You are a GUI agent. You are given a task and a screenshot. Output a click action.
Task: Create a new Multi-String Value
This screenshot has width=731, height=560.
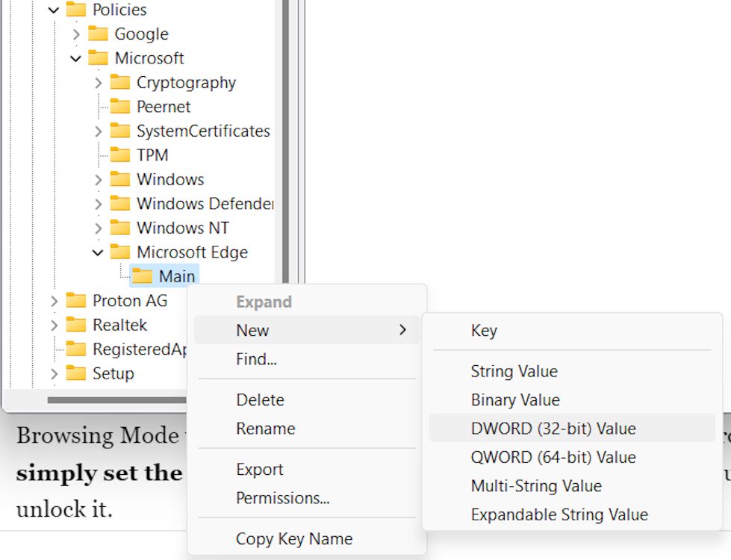(x=572, y=486)
